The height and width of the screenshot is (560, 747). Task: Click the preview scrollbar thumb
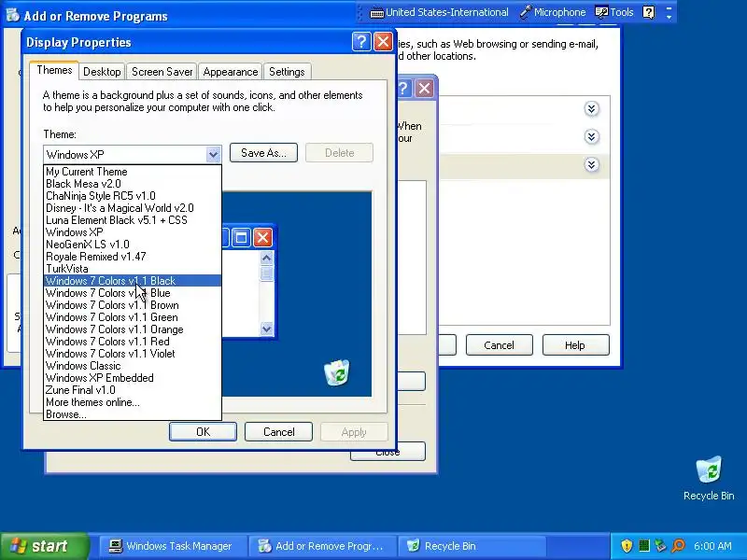pos(267,273)
